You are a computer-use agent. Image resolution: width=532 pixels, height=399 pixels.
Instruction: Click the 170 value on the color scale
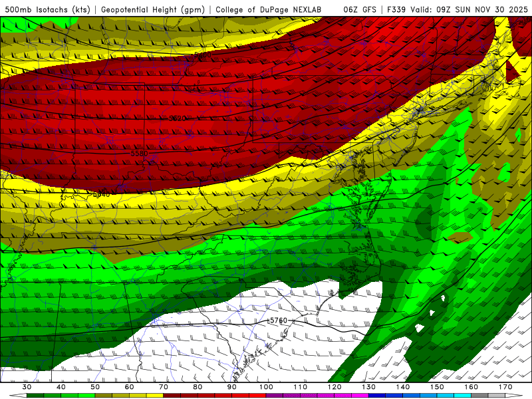pos(505,387)
